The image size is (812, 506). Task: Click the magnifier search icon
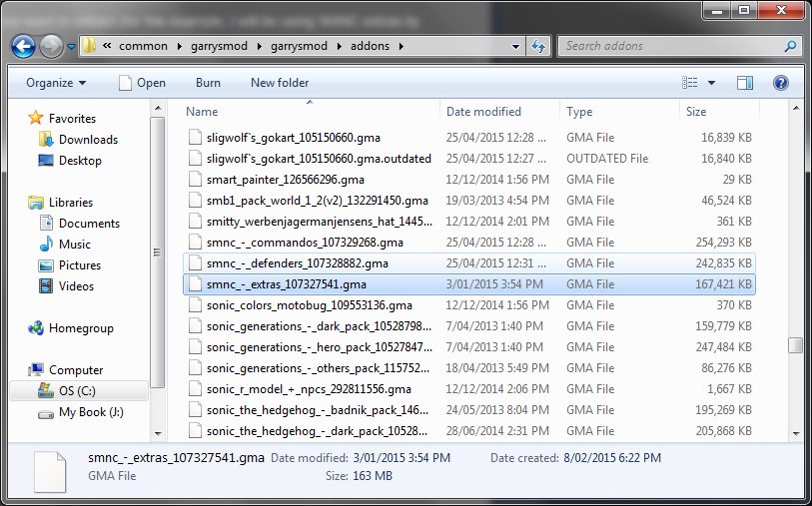tap(790, 46)
